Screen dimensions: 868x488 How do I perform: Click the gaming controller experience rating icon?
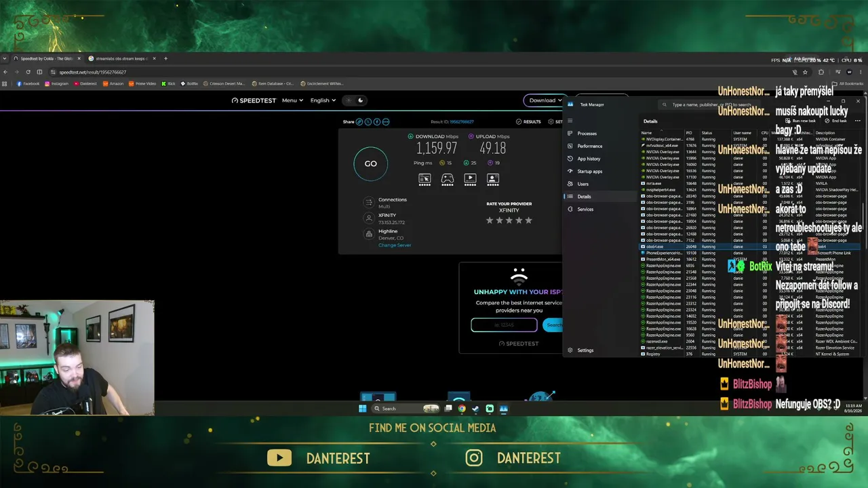pos(448,179)
